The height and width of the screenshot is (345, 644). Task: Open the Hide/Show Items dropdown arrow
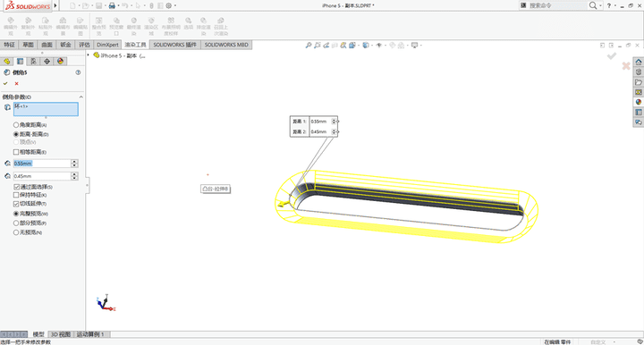coord(385,46)
